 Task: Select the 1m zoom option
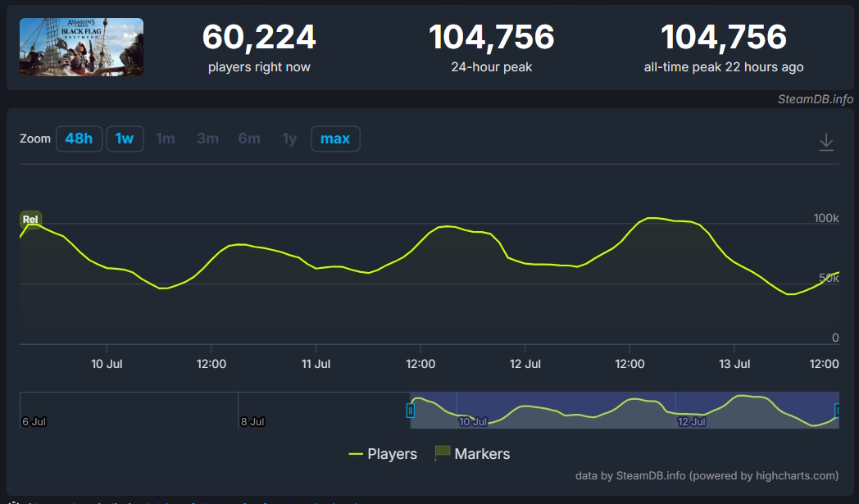tap(166, 138)
